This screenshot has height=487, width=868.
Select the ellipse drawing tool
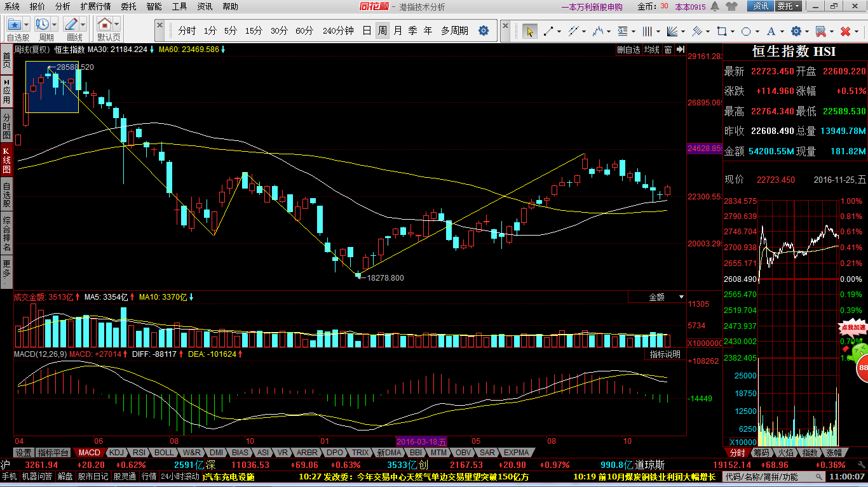coord(747,31)
